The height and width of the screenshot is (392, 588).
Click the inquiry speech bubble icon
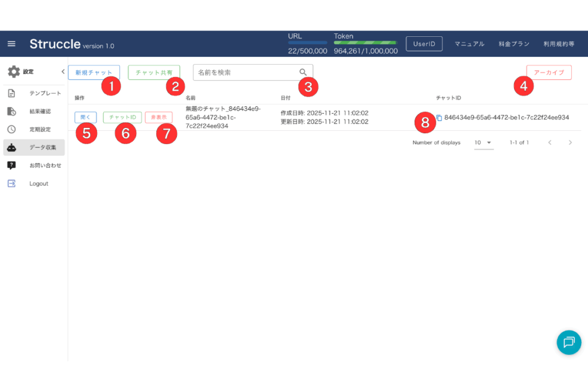(x=11, y=165)
